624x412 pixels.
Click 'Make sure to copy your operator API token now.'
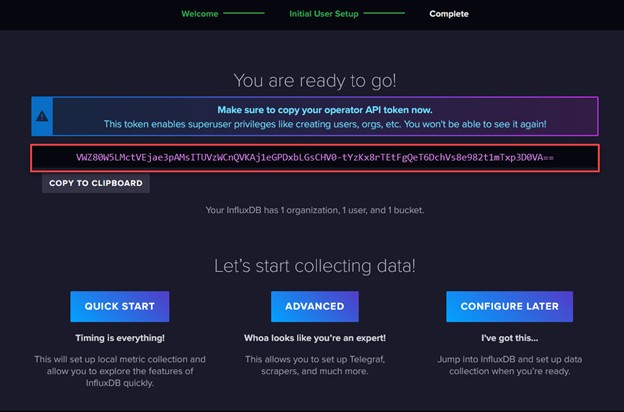coord(325,110)
